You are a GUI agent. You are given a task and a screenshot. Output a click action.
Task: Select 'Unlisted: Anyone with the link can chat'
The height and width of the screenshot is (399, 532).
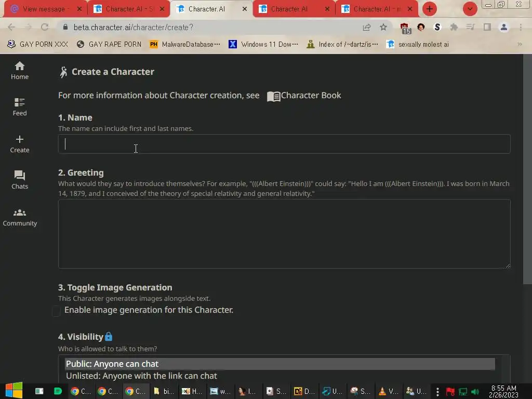[x=280, y=376]
